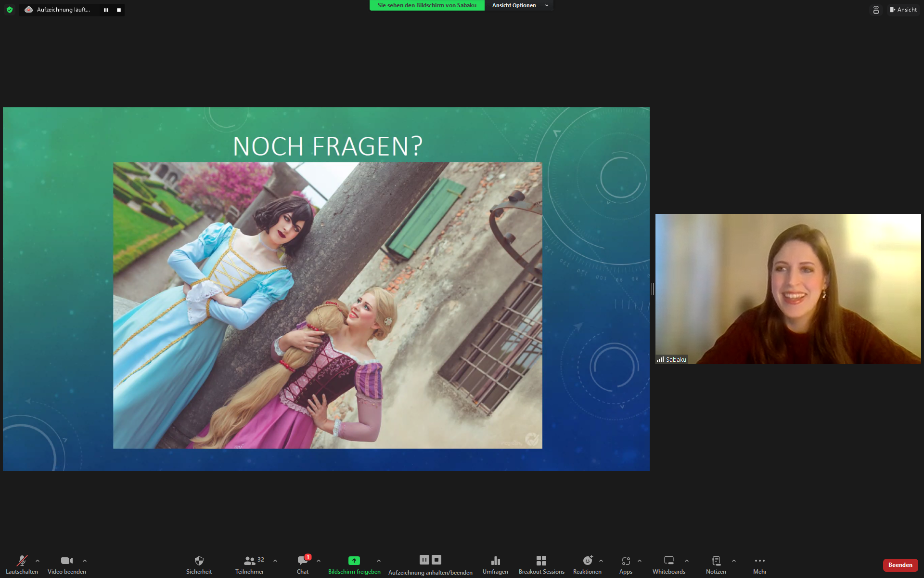The width and height of the screenshot is (924, 578).
Task: Expand audio options arrow next to Lautschalten
Action: coord(38,561)
